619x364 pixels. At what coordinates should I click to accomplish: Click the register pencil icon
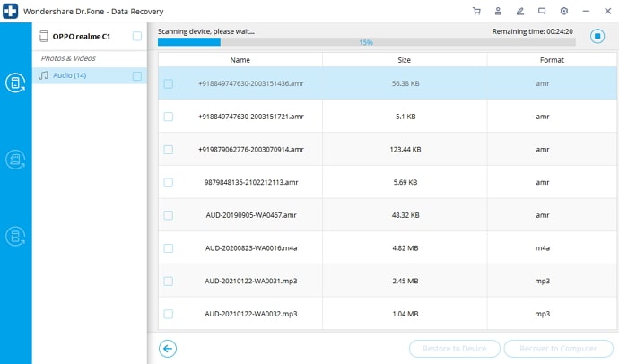pyautogui.click(x=520, y=11)
